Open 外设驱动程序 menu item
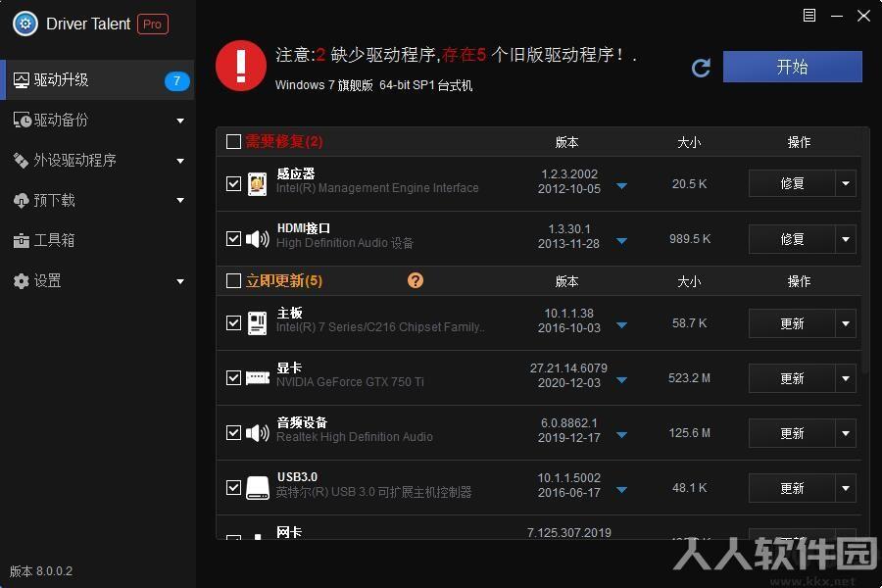 97,161
